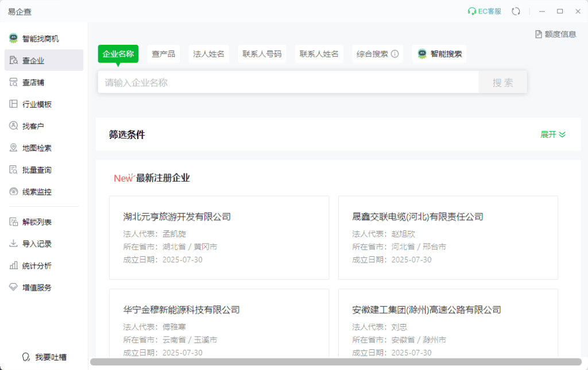Viewport: 588px width, 370px height.
Task: Select the 行业模板 template icon
Action: (x=13, y=104)
